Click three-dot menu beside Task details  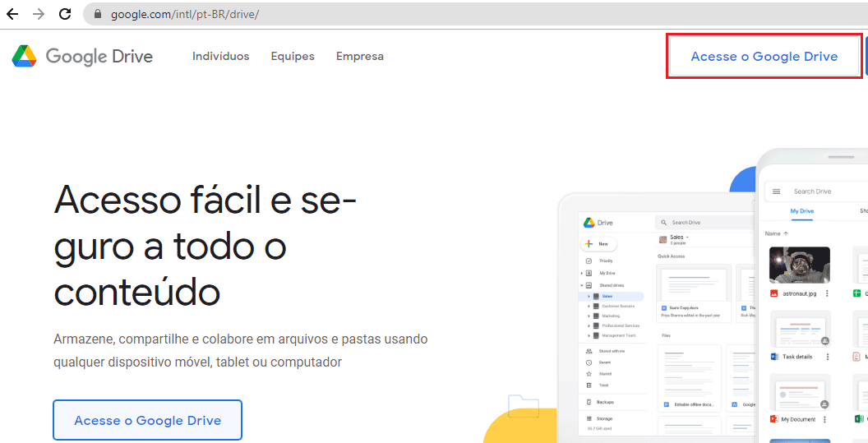pos(827,357)
